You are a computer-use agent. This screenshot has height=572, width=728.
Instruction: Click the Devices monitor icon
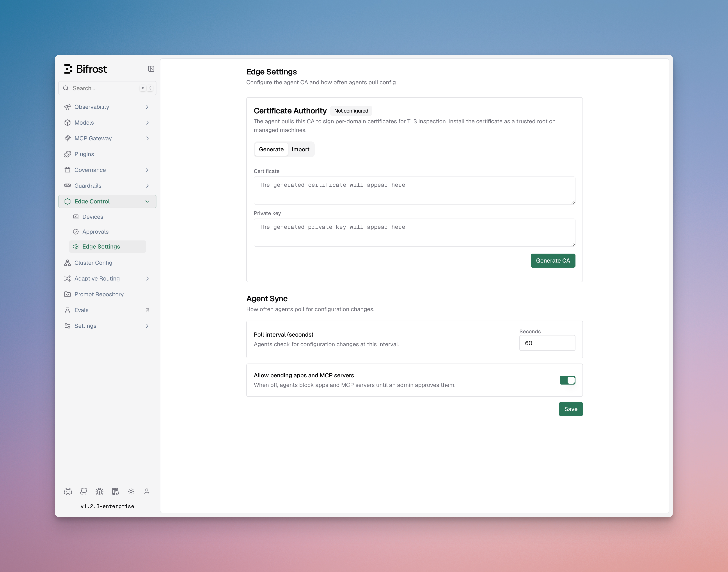click(x=76, y=217)
